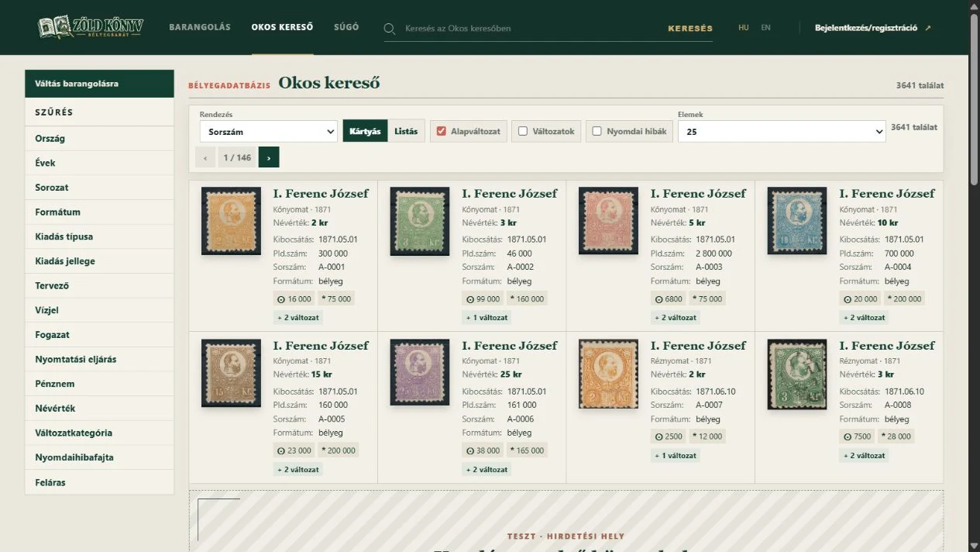Expand the Évek filter
Image resolution: width=980 pixels, height=552 pixels.
coord(99,163)
